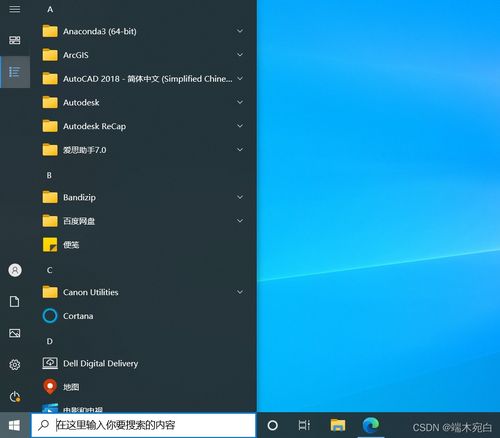This screenshot has width=500, height=438.
Task: Open File Explorer from the taskbar
Action: click(x=338, y=425)
